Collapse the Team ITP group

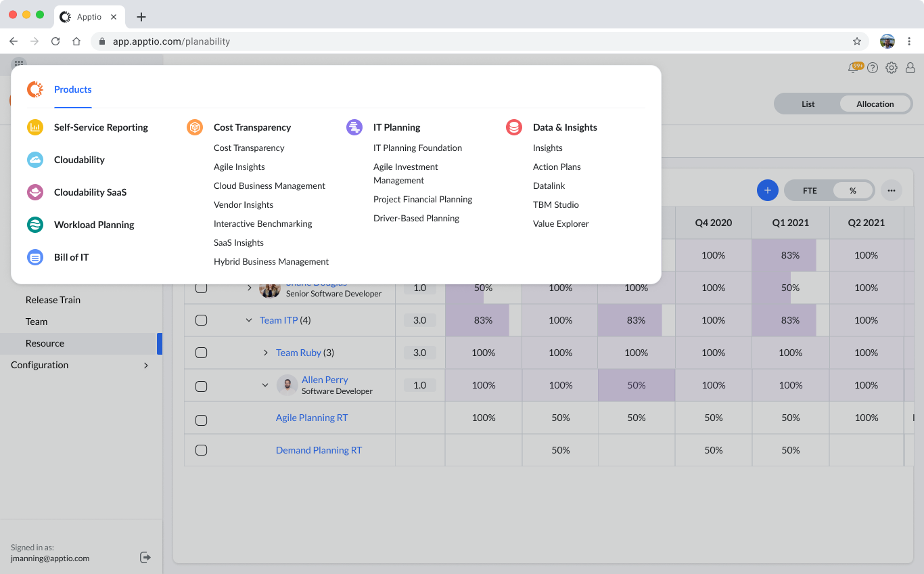click(249, 320)
